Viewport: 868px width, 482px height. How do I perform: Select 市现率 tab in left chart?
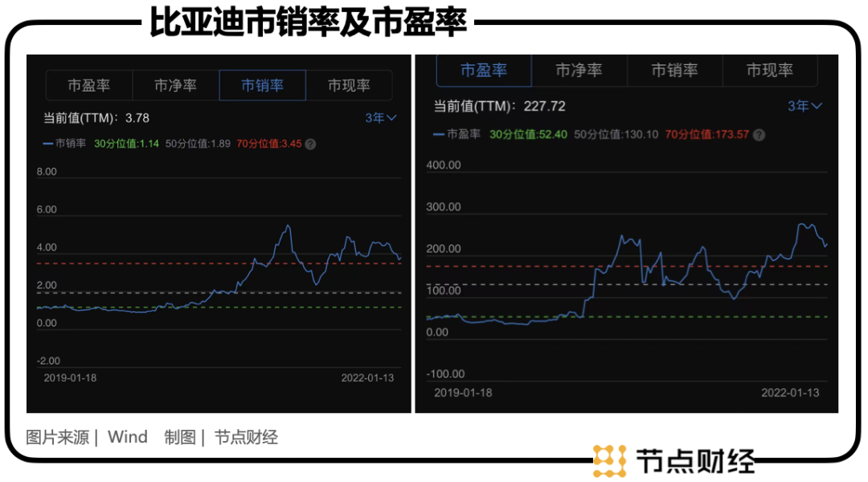click(349, 85)
